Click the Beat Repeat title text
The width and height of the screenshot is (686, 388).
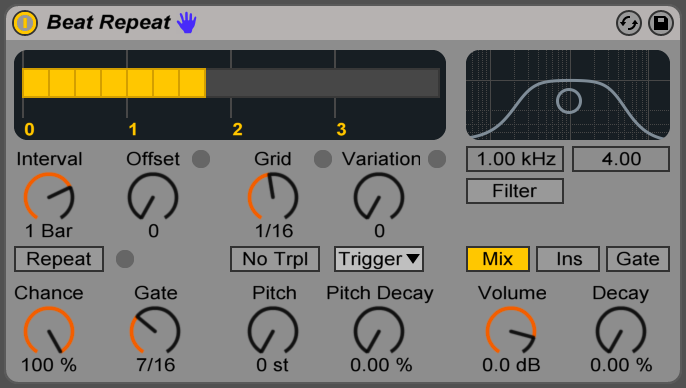click(x=108, y=22)
